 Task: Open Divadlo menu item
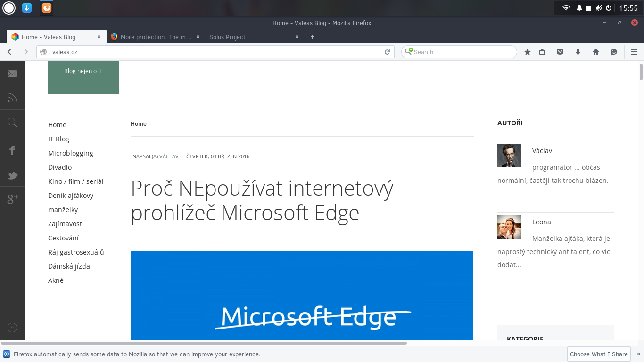(60, 167)
